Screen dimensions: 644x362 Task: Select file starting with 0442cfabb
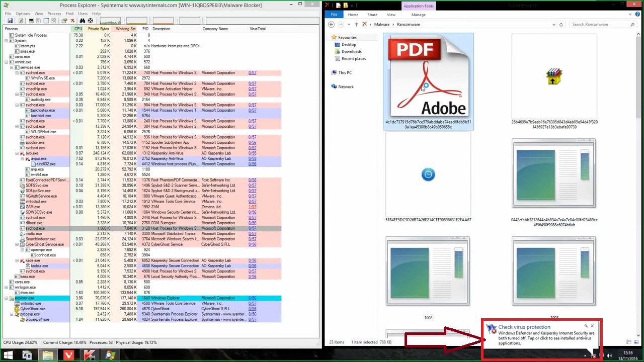point(554,173)
